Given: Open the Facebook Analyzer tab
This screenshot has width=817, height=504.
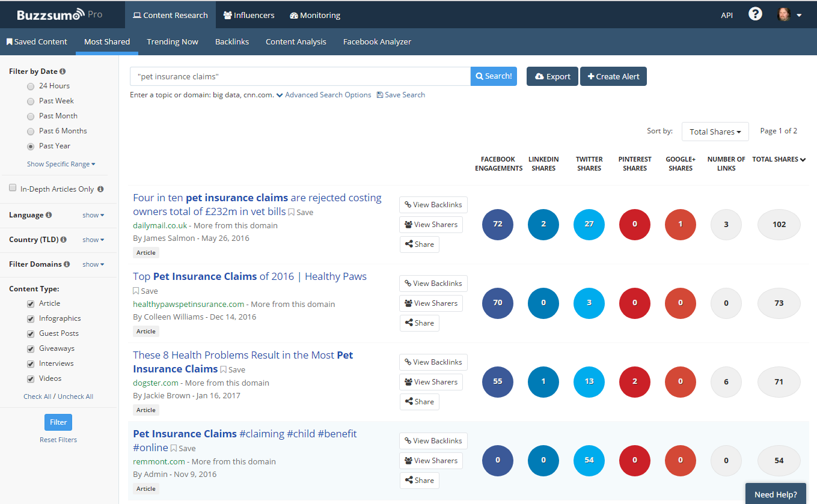Looking at the screenshot, I should pyautogui.click(x=377, y=41).
